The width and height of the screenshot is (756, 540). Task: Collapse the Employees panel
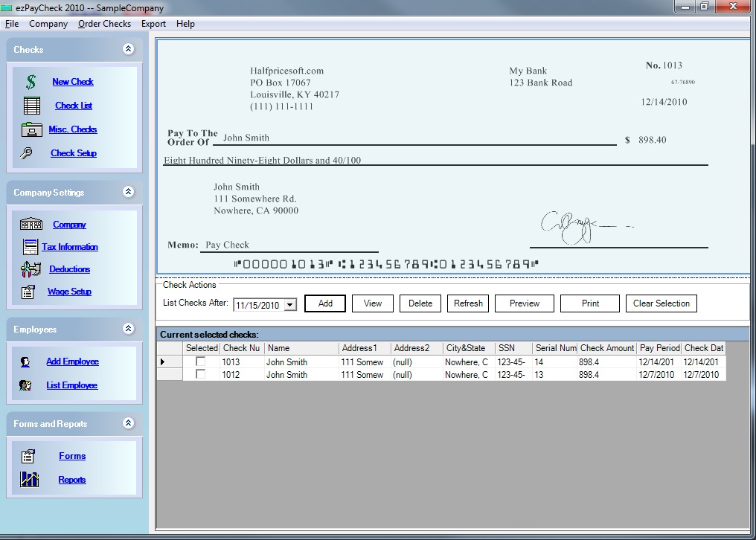[128, 328]
